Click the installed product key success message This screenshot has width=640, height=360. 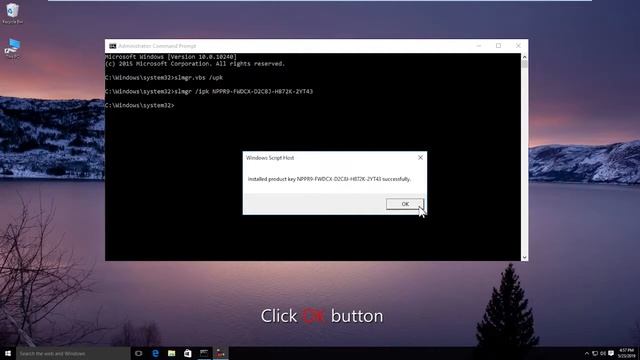(329, 179)
